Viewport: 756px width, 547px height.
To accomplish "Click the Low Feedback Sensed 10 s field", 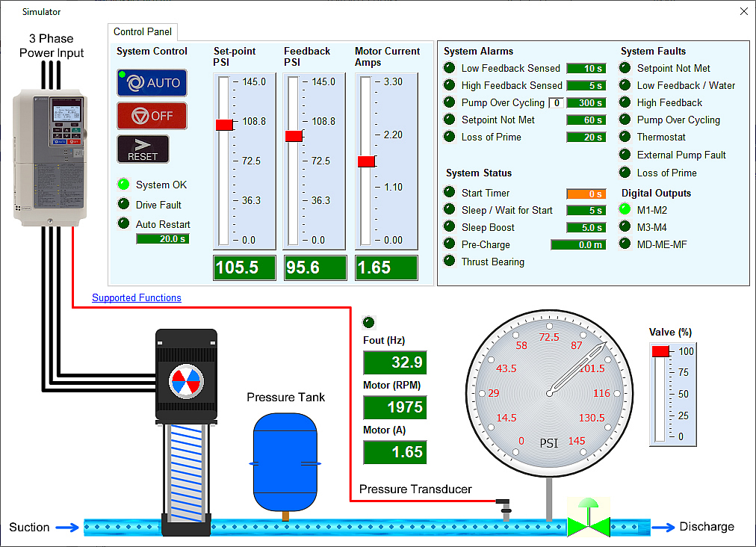I will [x=586, y=69].
